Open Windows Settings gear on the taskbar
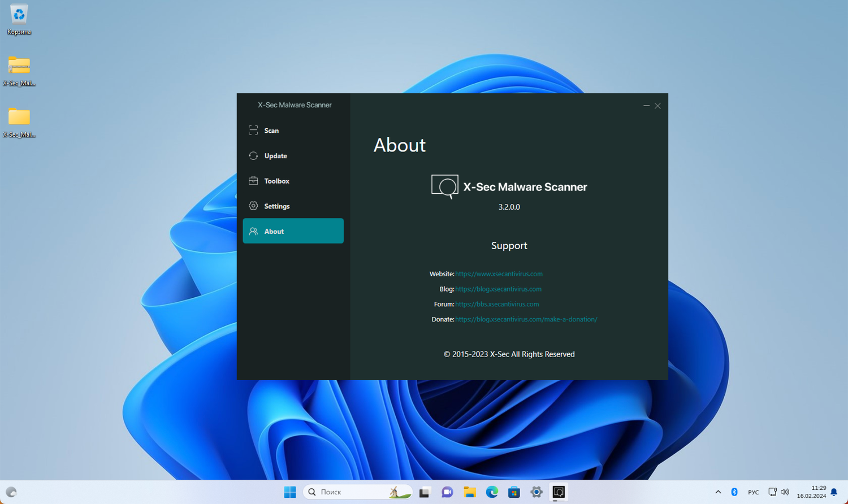Viewport: 848px width, 504px height. click(537, 492)
